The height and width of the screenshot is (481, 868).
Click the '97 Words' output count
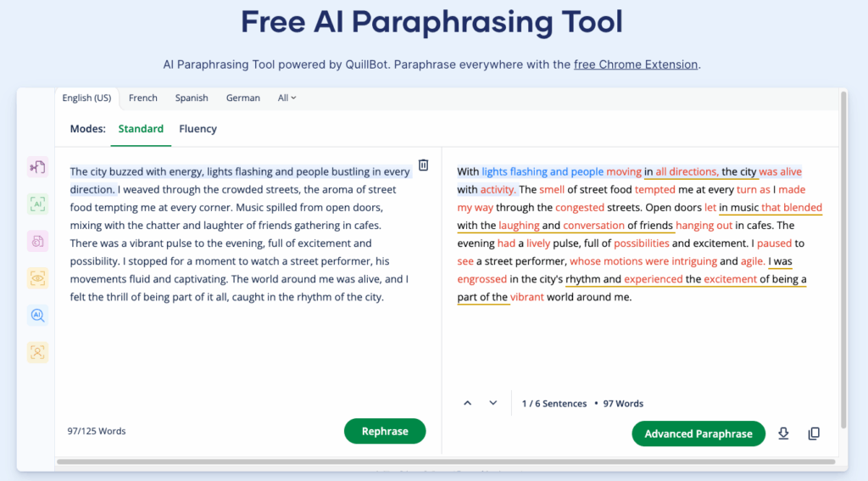click(623, 404)
